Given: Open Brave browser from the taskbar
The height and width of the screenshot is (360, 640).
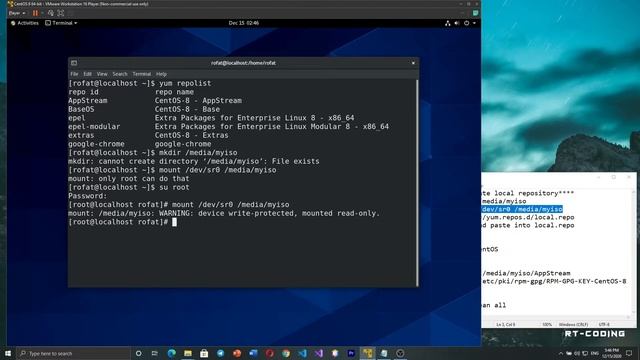Looking at the screenshot, I should [335, 353].
